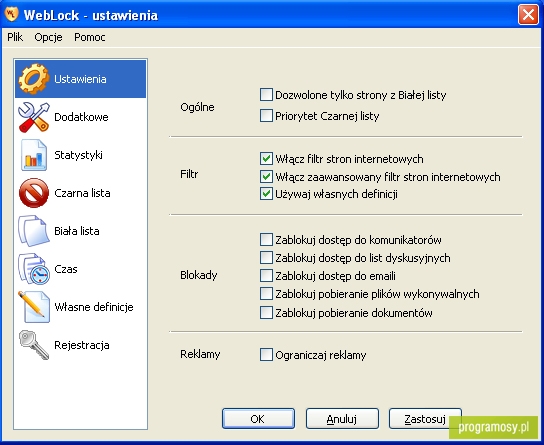Select the Czas label in sidebar
544x445 pixels.
pos(66,269)
